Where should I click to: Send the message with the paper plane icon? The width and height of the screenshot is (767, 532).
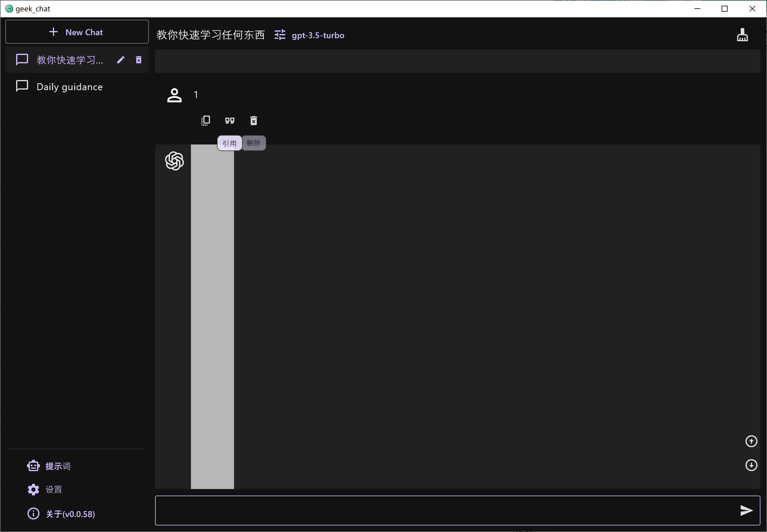pyautogui.click(x=746, y=510)
